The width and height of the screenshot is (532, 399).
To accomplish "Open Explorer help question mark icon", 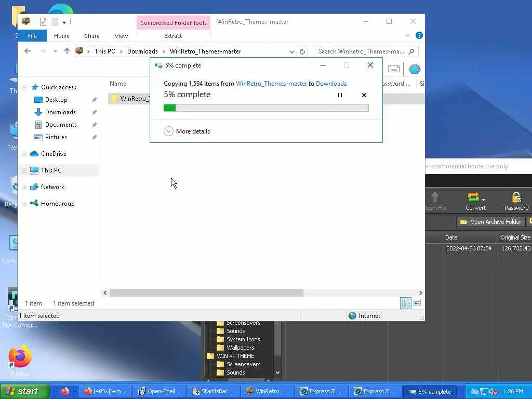I will click(419, 35).
